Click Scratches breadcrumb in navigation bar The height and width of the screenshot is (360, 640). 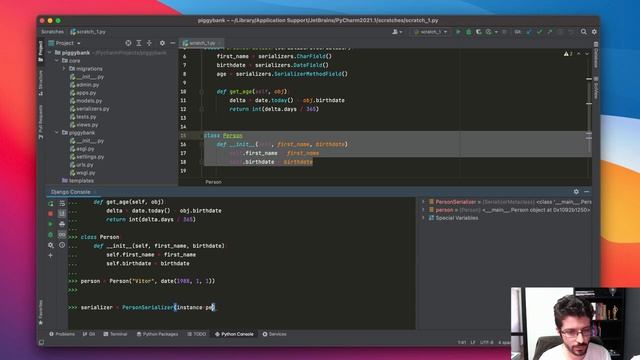point(52,31)
